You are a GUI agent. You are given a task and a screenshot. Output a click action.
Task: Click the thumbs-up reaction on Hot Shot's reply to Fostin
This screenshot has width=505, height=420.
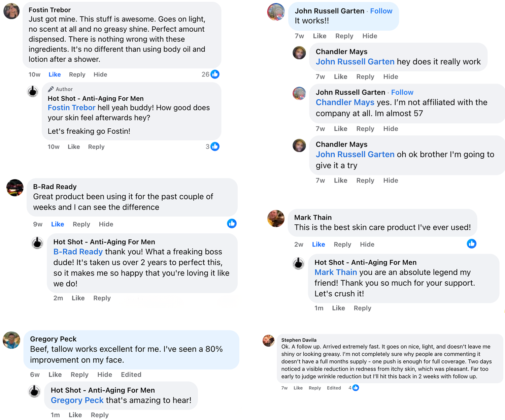coord(215,147)
